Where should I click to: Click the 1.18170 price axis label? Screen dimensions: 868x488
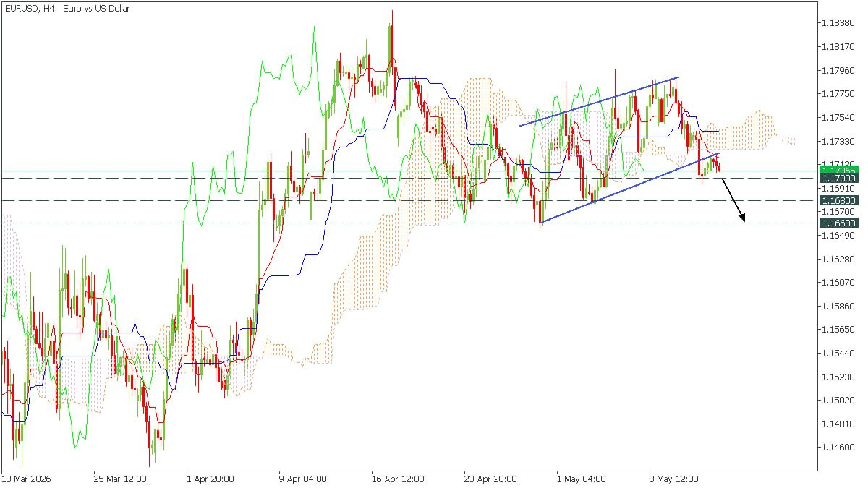click(839, 47)
